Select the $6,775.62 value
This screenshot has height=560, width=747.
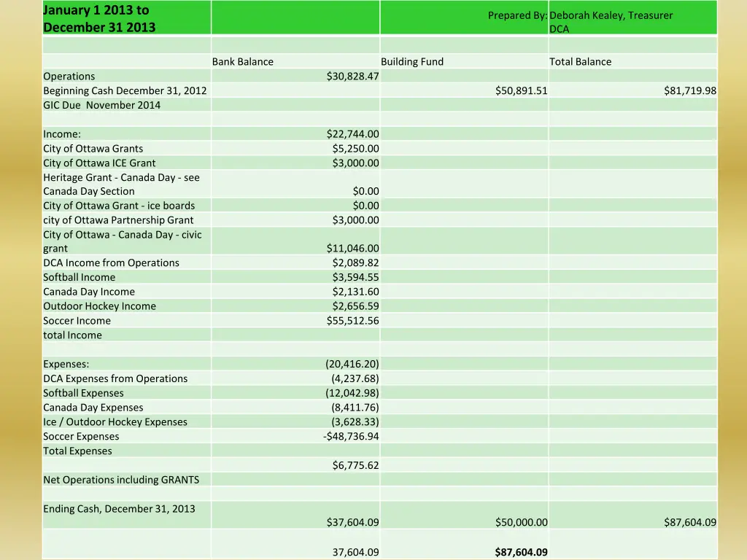[355, 465]
